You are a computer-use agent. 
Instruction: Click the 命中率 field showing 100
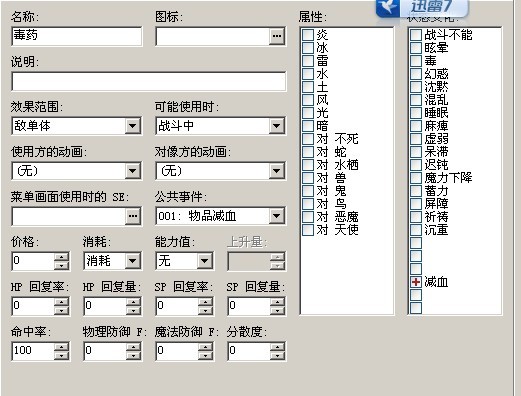pos(33,351)
